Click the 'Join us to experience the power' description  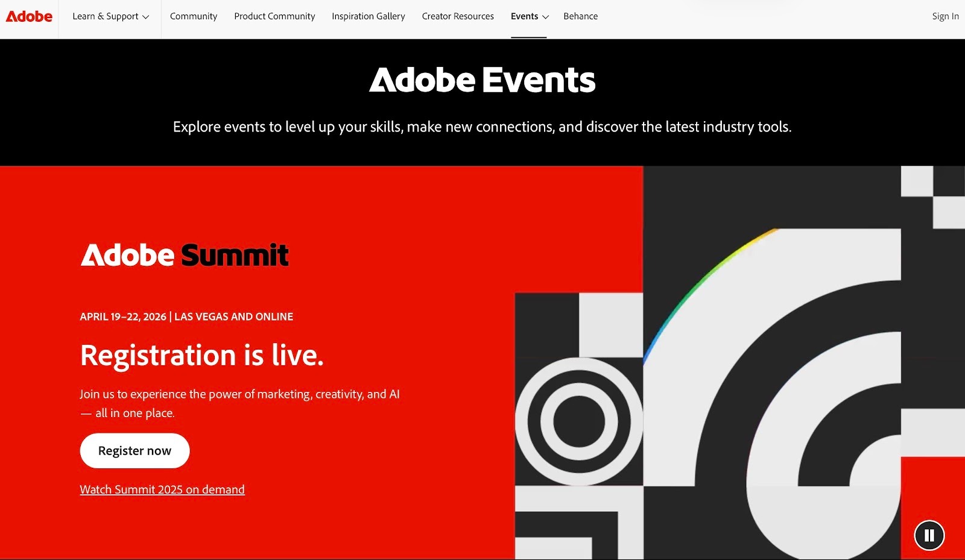click(239, 403)
